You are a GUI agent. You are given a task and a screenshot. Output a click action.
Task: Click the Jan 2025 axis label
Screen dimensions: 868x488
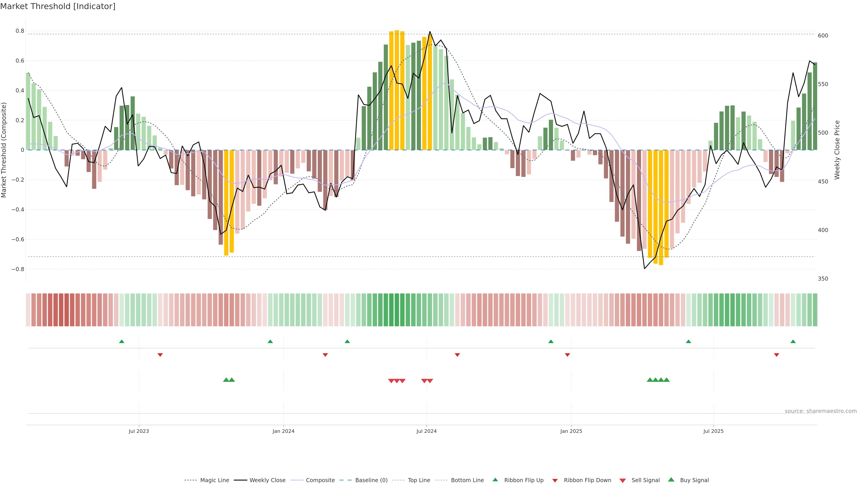[571, 431]
